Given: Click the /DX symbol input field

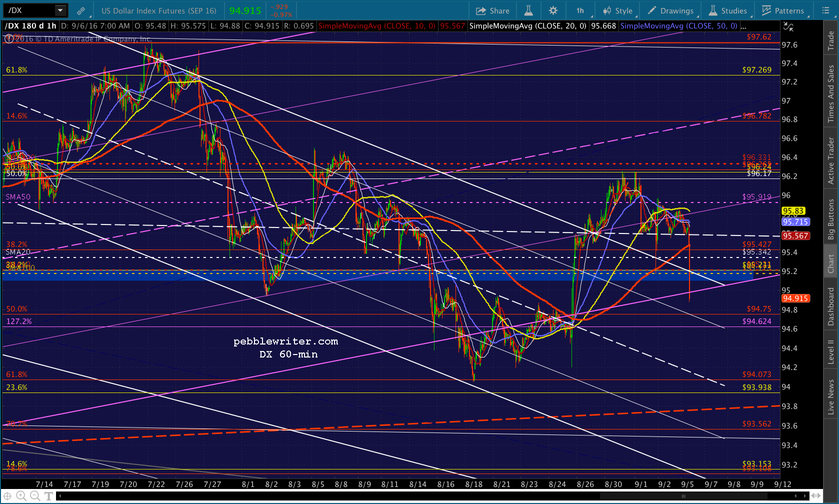Looking at the screenshot, I should point(29,10).
